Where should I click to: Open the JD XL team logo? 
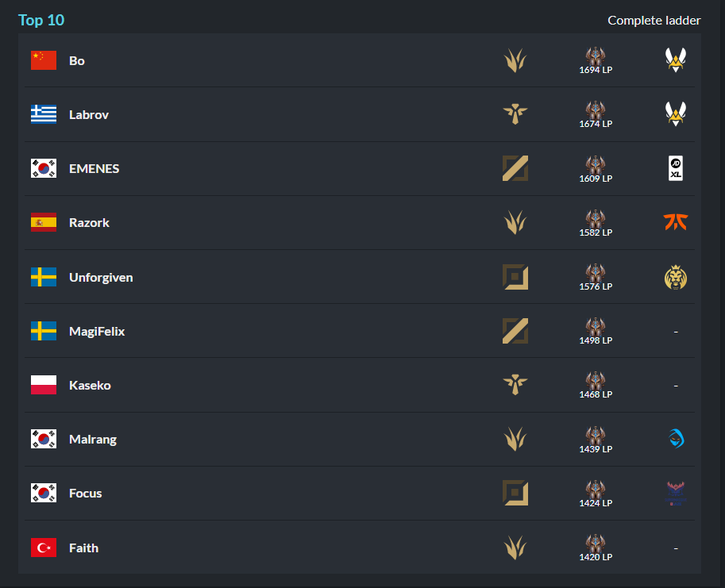tap(676, 168)
